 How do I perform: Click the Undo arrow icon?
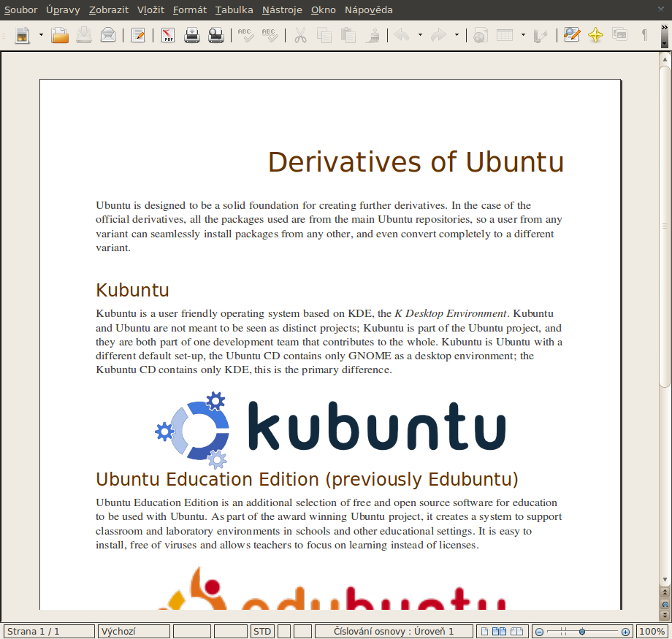point(402,35)
